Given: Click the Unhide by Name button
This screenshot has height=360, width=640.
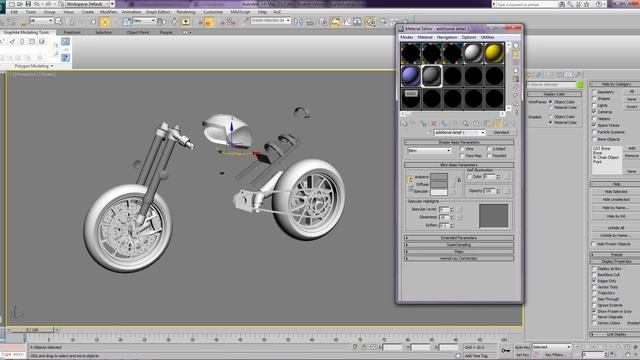Looking at the screenshot, I should (616, 236).
